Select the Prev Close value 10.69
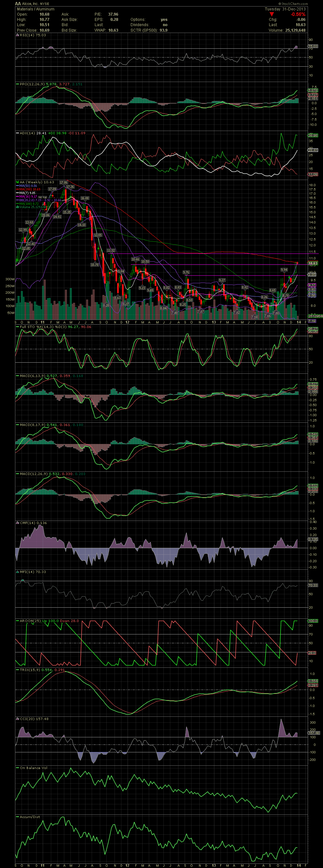 point(44,30)
